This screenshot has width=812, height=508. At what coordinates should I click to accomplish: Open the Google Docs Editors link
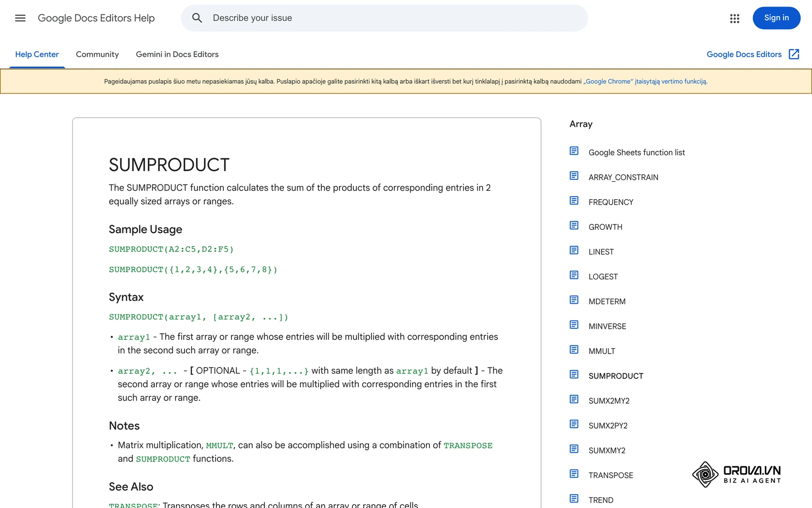click(744, 54)
